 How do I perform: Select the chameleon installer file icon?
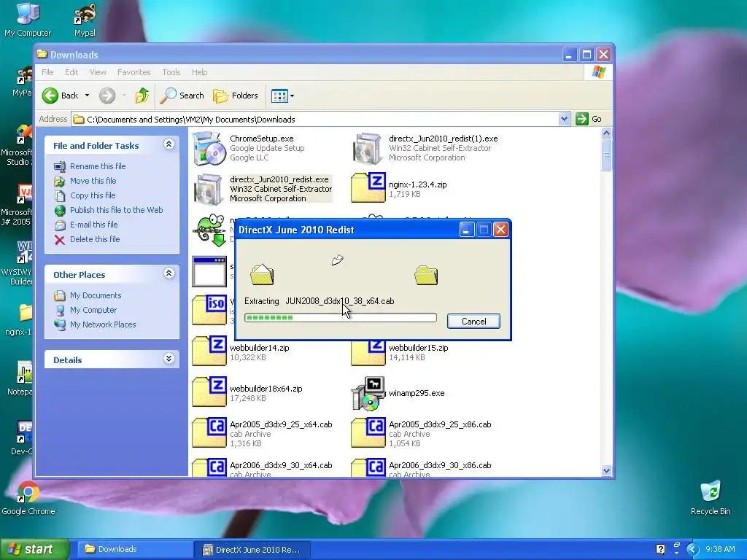point(209,230)
